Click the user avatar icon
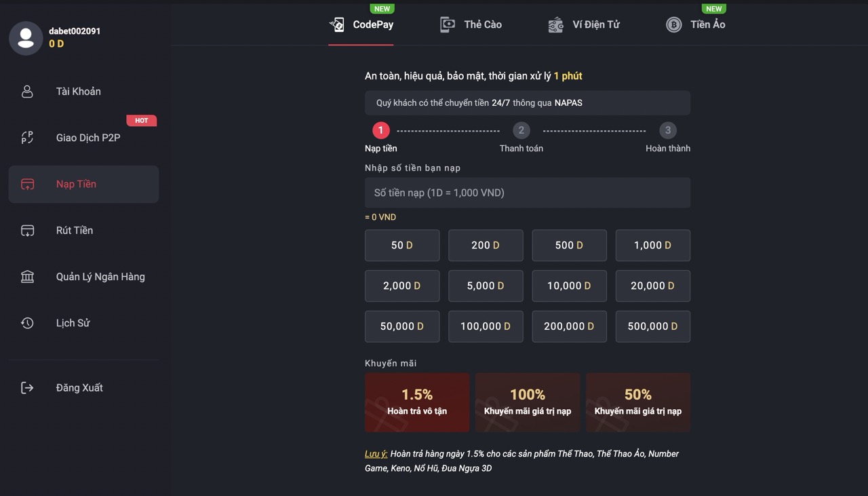The height and width of the screenshot is (496, 868). (x=26, y=37)
